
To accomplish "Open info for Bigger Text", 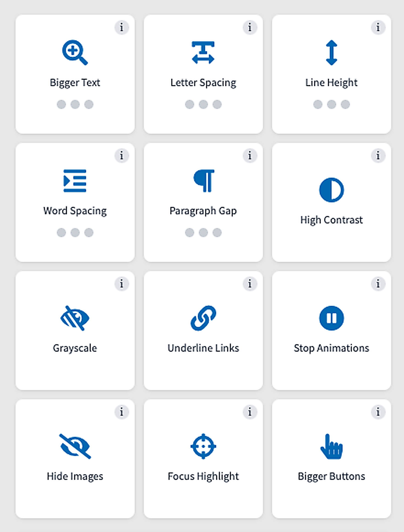I will (x=122, y=27).
